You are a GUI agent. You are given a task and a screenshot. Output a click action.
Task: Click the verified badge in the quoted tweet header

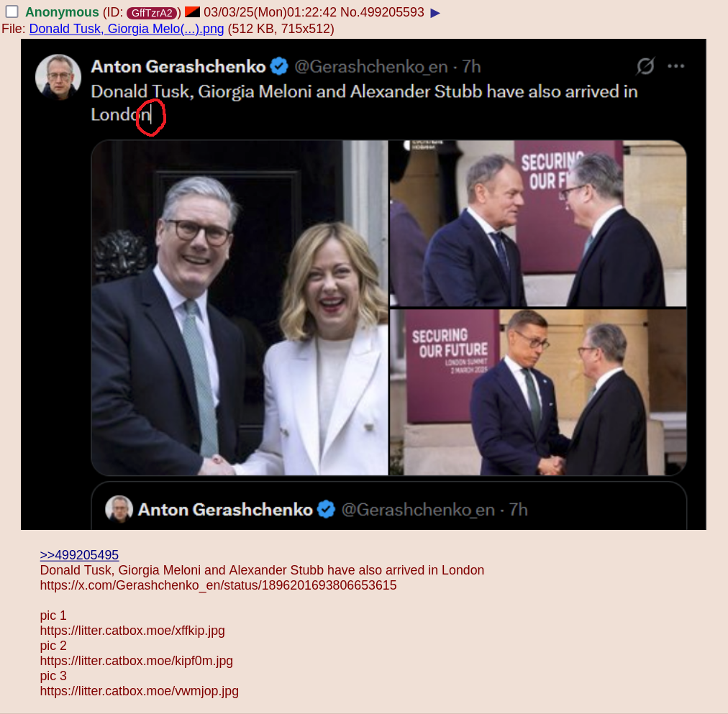coord(326,509)
